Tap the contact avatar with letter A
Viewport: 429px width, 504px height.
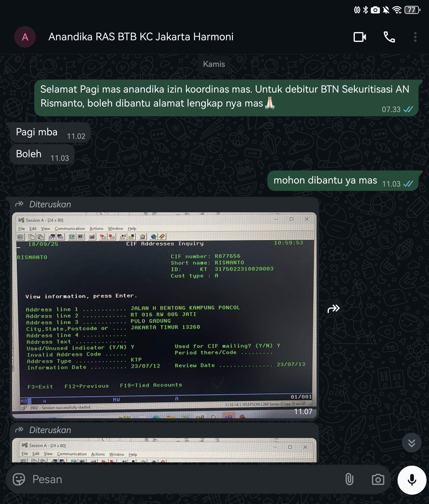(25, 37)
